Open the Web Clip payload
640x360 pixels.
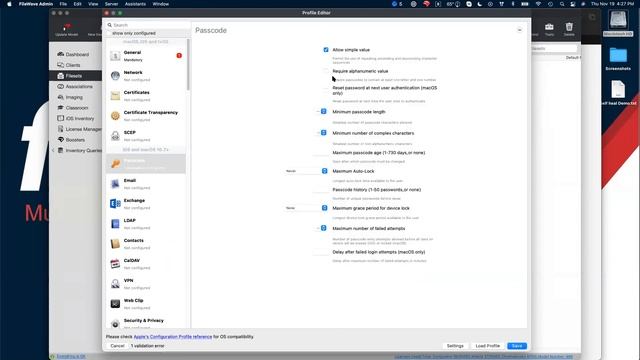click(146, 304)
